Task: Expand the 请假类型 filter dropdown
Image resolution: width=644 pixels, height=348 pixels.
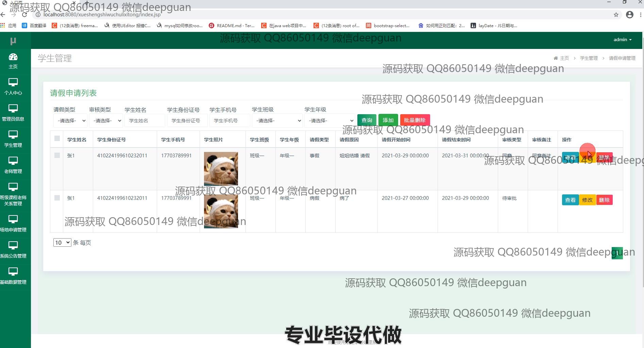Action: pos(70,121)
